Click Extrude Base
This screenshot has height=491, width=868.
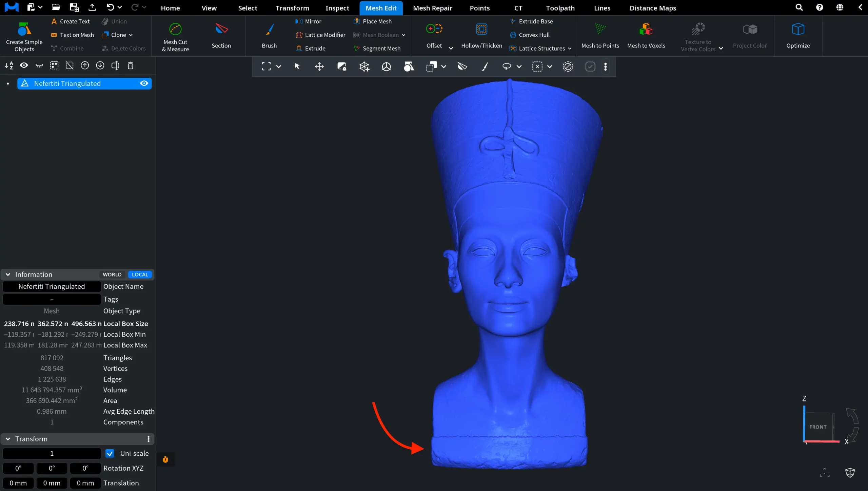click(531, 21)
